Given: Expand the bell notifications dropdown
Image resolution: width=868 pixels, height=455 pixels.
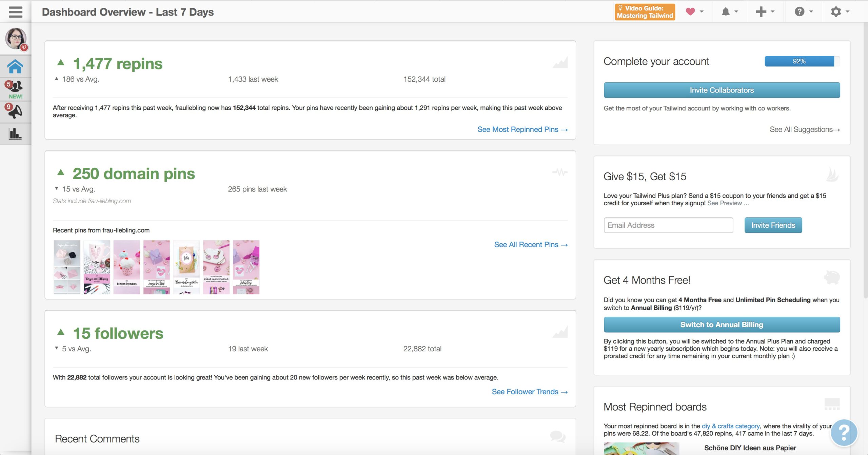Looking at the screenshot, I should (729, 12).
